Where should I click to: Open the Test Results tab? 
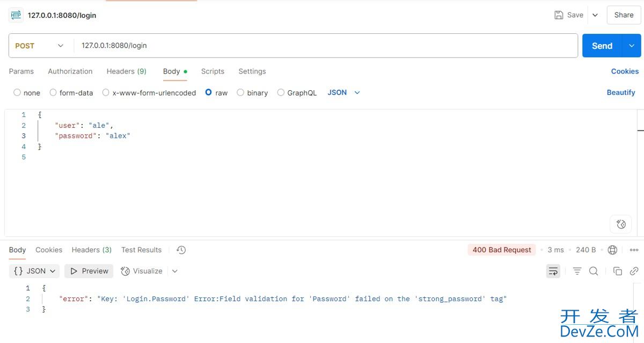coord(141,250)
